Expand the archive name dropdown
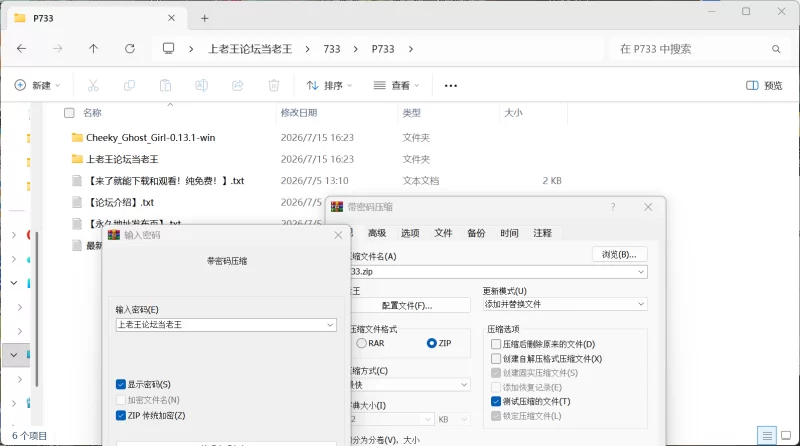Screen dimensions: 800x446 tap(641, 271)
